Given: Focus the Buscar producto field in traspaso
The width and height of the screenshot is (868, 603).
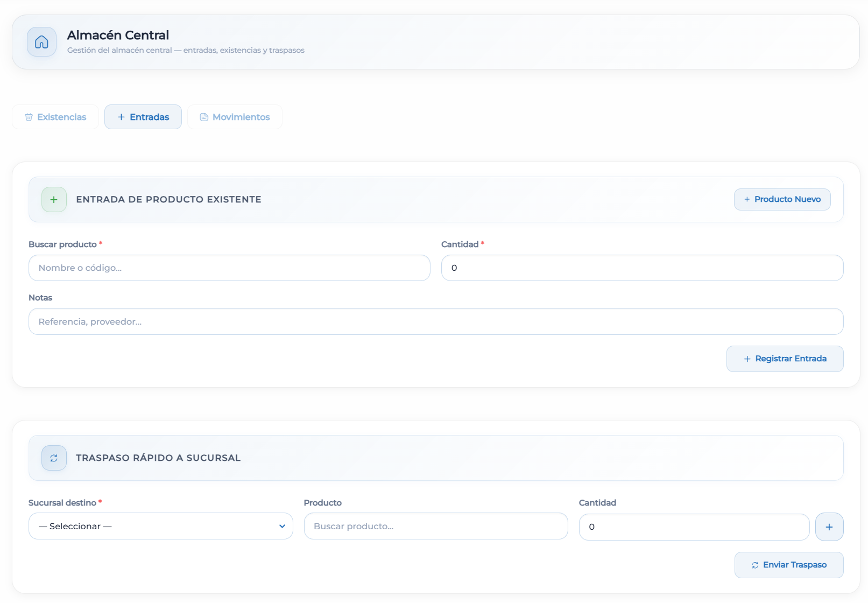Looking at the screenshot, I should pyautogui.click(x=435, y=526).
